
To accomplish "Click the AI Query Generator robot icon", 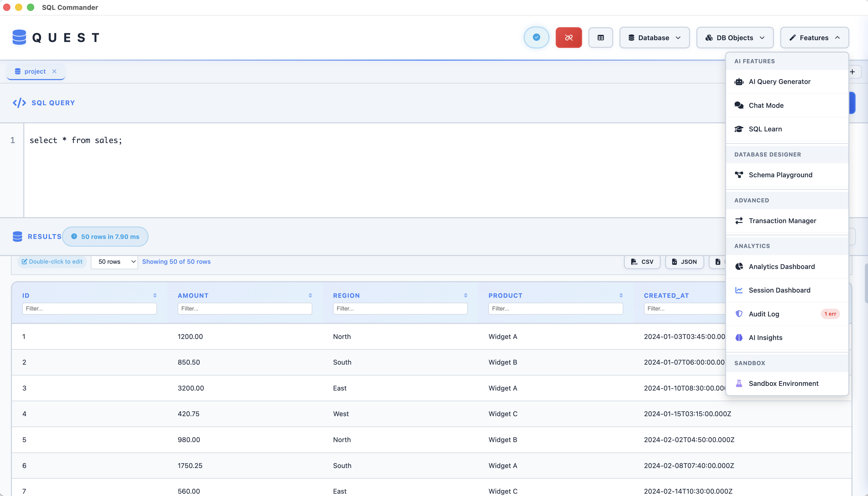I will (739, 82).
